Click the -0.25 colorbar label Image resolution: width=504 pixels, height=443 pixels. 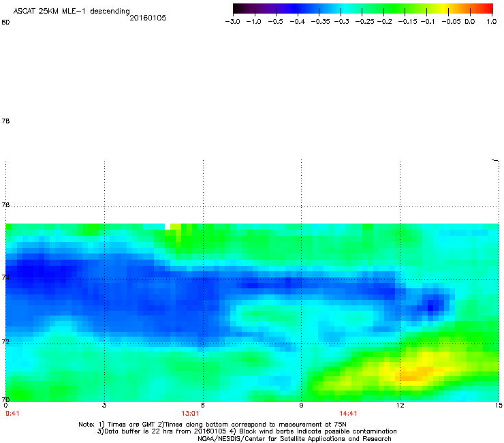pyautogui.click(x=365, y=22)
